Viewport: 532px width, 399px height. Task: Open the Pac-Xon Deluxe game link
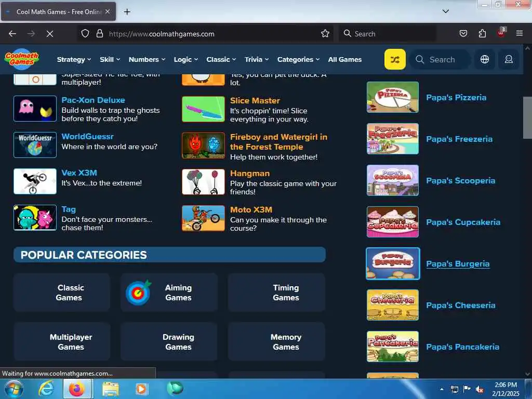(93, 100)
